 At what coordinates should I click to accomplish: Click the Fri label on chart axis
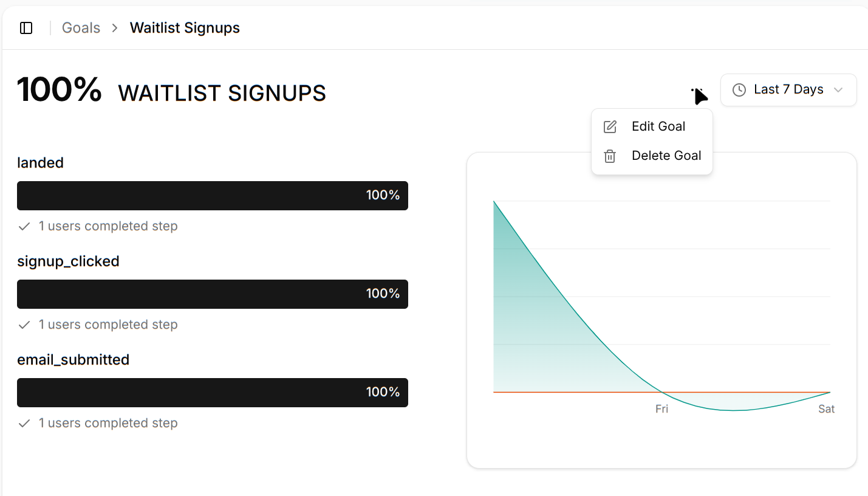[661, 409]
